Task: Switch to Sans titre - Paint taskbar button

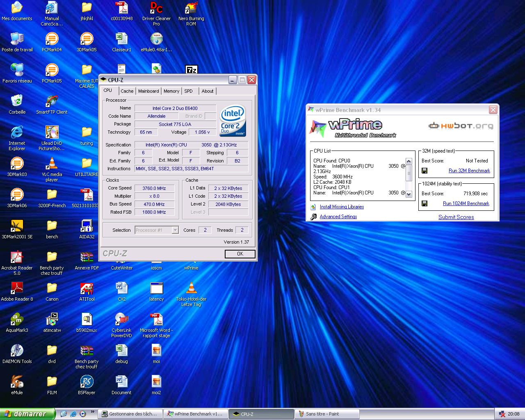Action: click(x=327, y=414)
